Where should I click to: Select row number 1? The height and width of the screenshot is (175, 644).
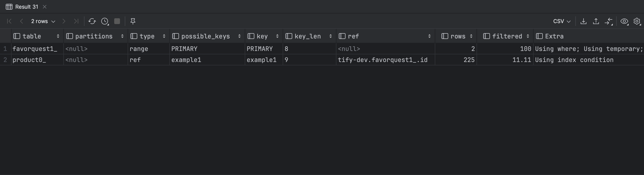tap(5, 49)
